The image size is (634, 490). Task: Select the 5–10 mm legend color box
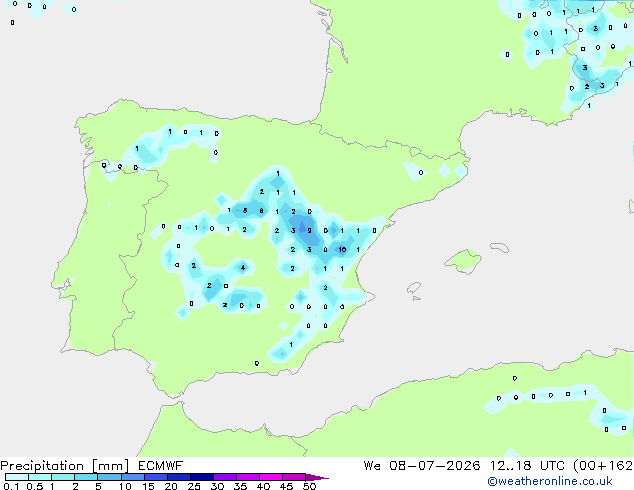[x=109, y=477]
